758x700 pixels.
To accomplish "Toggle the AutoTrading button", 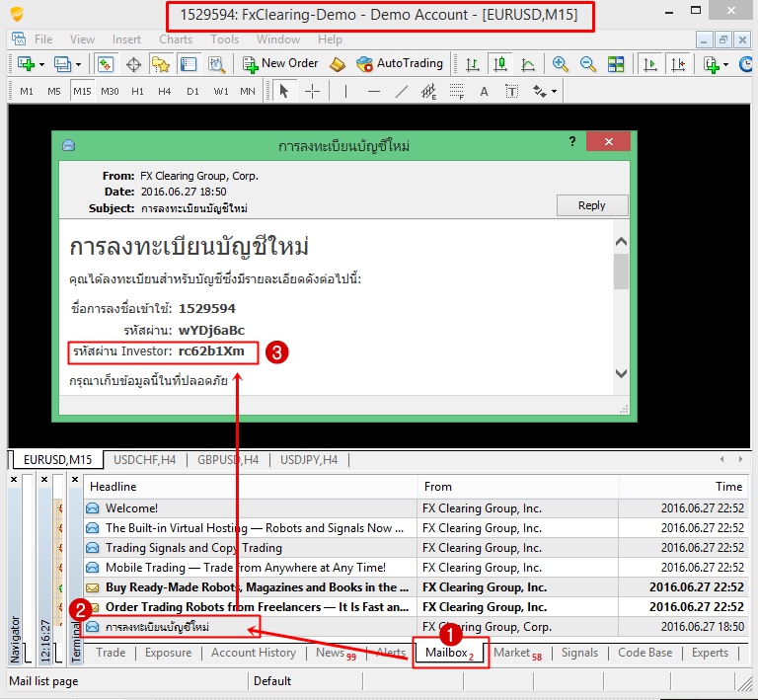I will click(x=400, y=64).
